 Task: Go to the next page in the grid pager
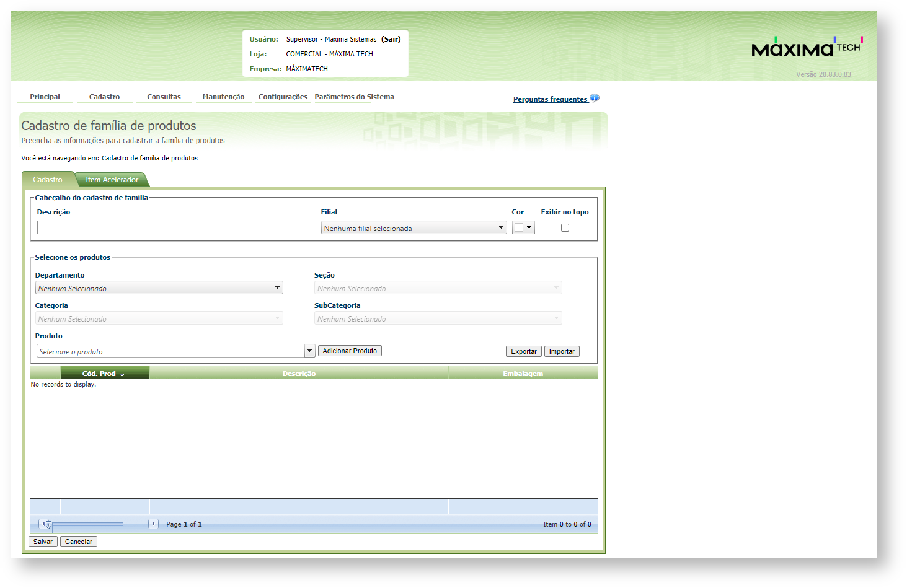(x=153, y=524)
